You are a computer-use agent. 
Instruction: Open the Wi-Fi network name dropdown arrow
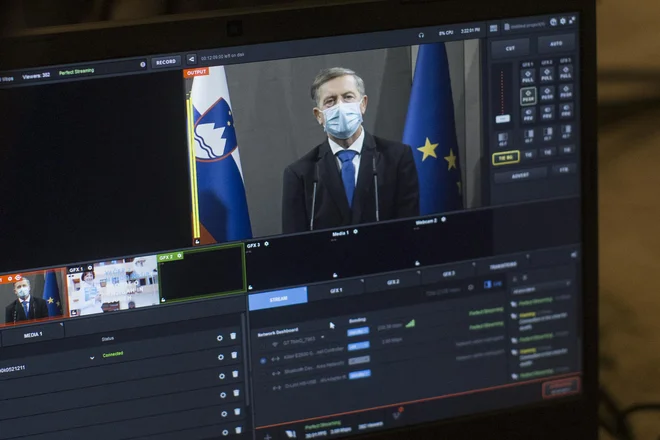coord(322,337)
